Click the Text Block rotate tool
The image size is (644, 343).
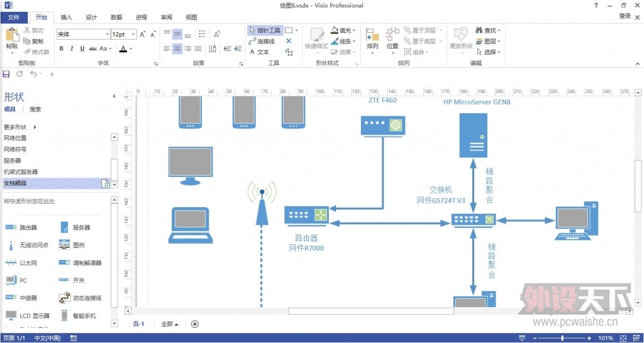click(289, 52)
